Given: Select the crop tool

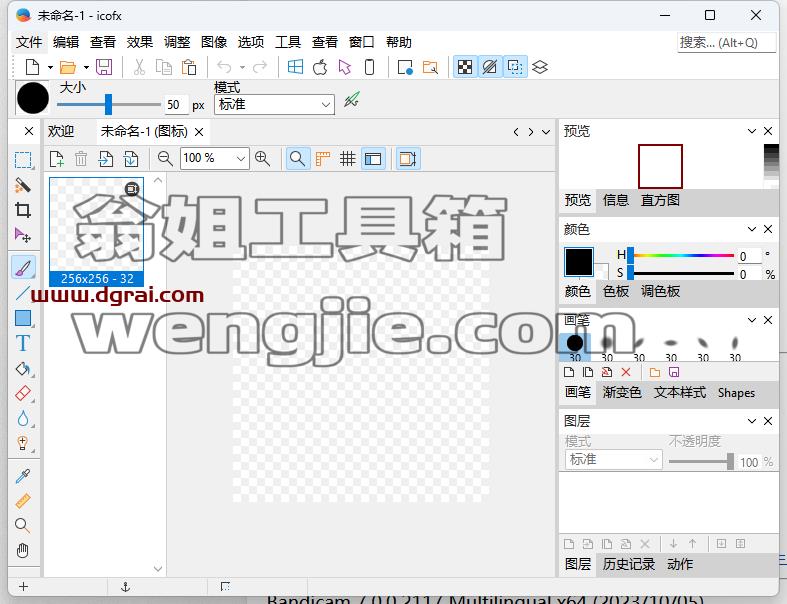Looking at the screenshot, I should (x=23, y=210).
